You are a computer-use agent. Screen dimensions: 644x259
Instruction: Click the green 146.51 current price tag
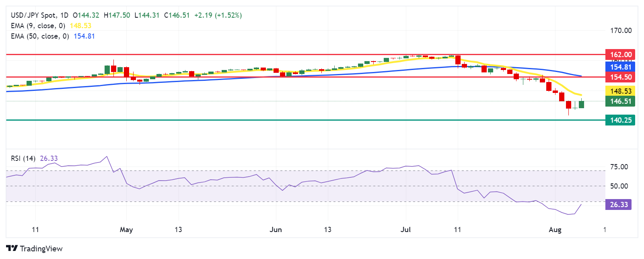pyautogui.click(x=620, y=101)
